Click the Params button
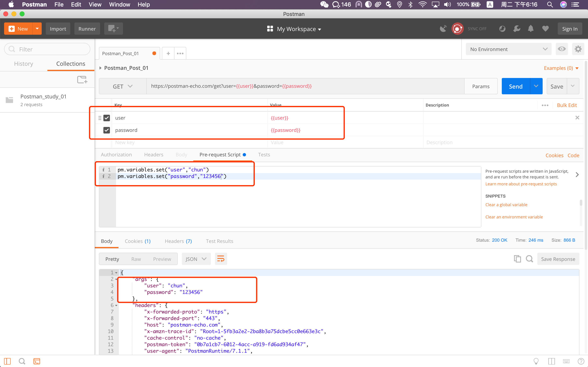The width and height of the screenshot is (588, 367). click(x=481, y=86)
